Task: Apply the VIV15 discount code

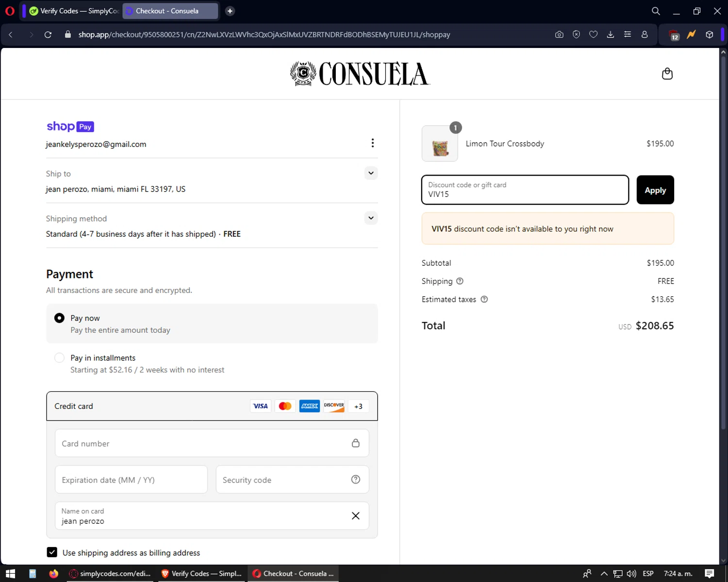Action: pyautogui.click(x=655, y=190)
